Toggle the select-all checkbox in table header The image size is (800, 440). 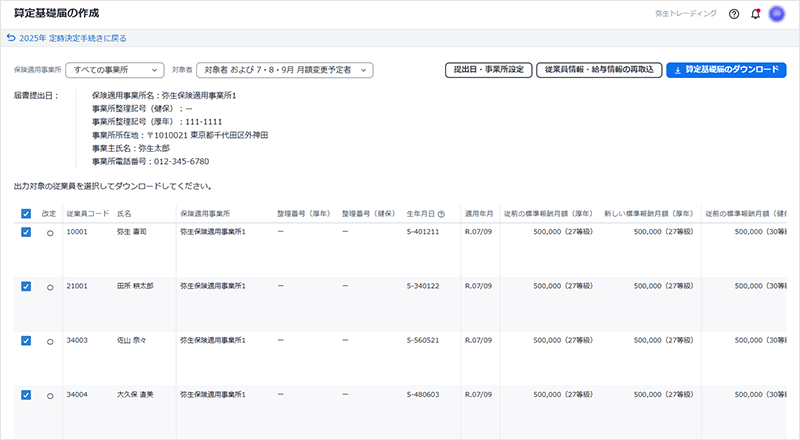coord(26,214)
